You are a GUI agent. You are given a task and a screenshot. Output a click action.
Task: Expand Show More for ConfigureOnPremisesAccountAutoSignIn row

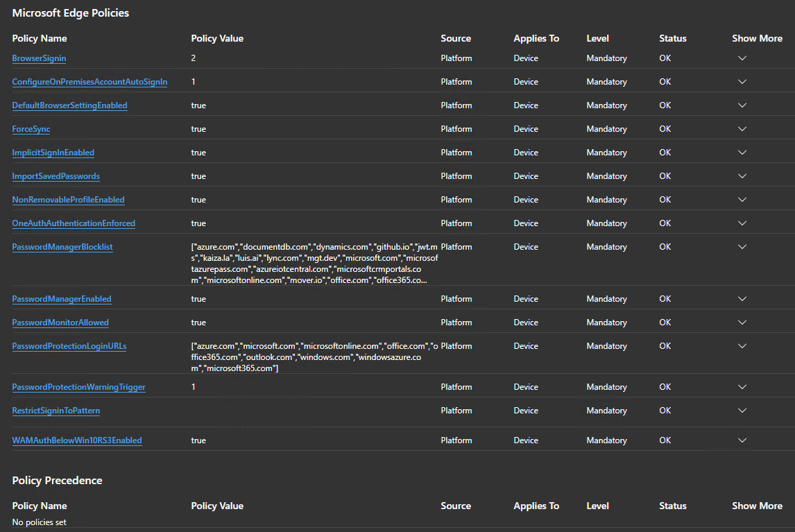(x=742, y=82)
